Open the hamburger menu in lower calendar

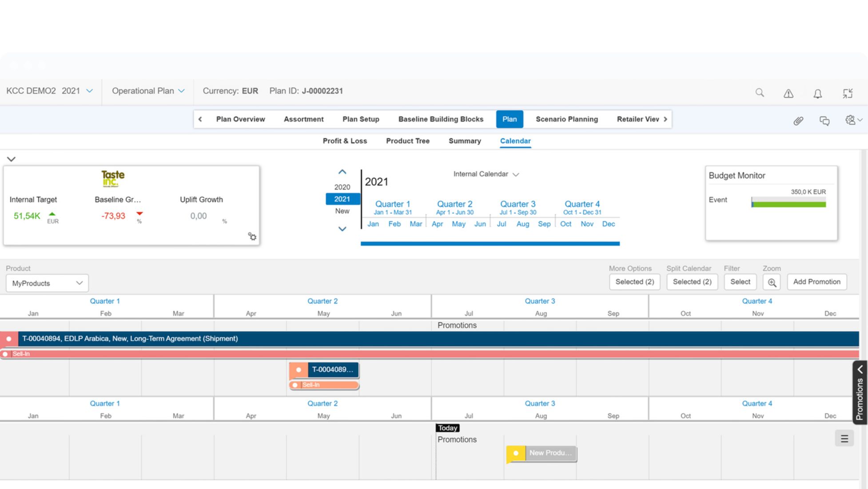844,439
